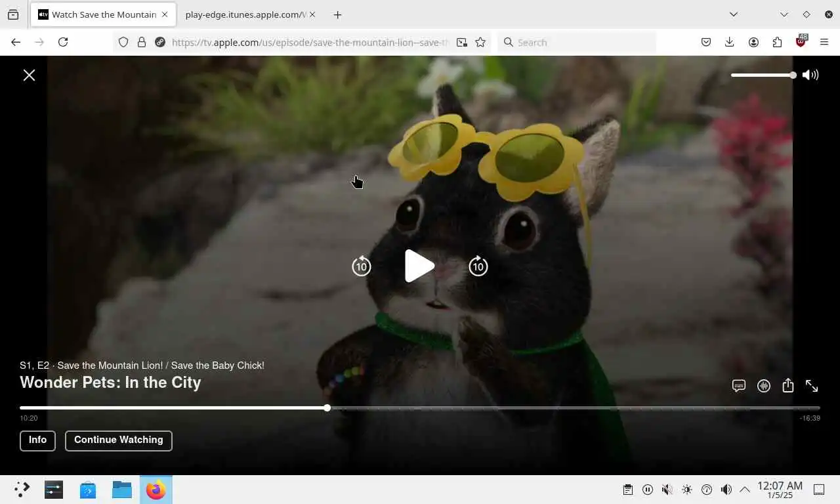
Task: Click the playback progress scrubber handle
Action: (327, 408)
